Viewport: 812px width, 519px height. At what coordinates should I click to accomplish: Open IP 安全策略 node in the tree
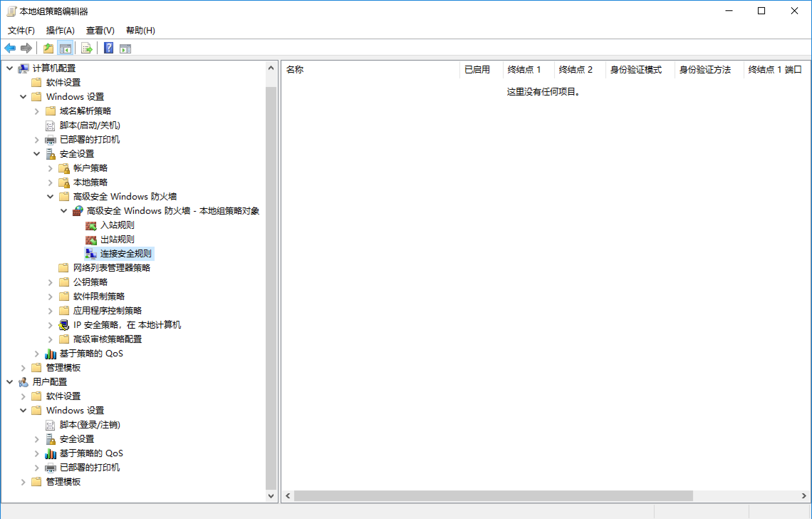pyautogui.click(x=127, y=325)
